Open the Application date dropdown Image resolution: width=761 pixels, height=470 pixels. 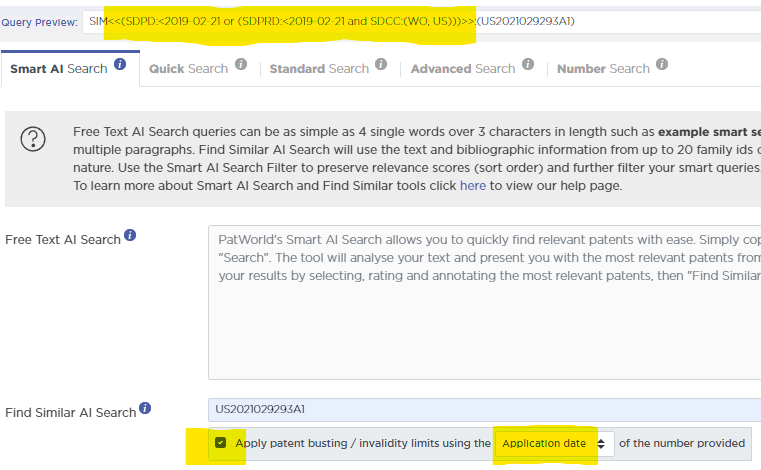point(555,443)
